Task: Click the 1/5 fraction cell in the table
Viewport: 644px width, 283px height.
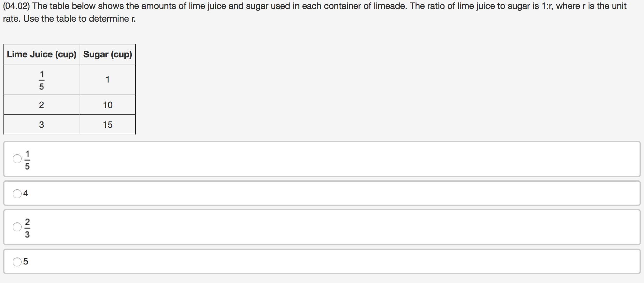Action: (42, 80)
